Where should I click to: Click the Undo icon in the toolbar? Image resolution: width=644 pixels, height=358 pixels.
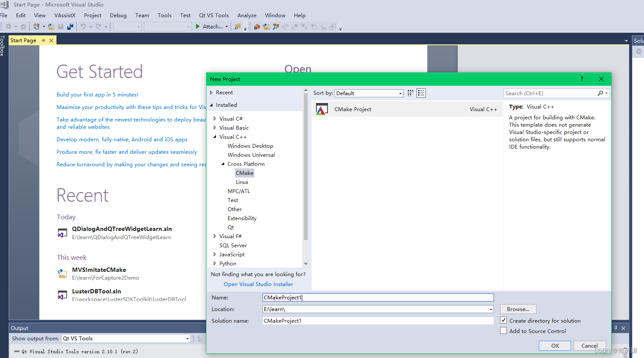(x=84, y=26)
